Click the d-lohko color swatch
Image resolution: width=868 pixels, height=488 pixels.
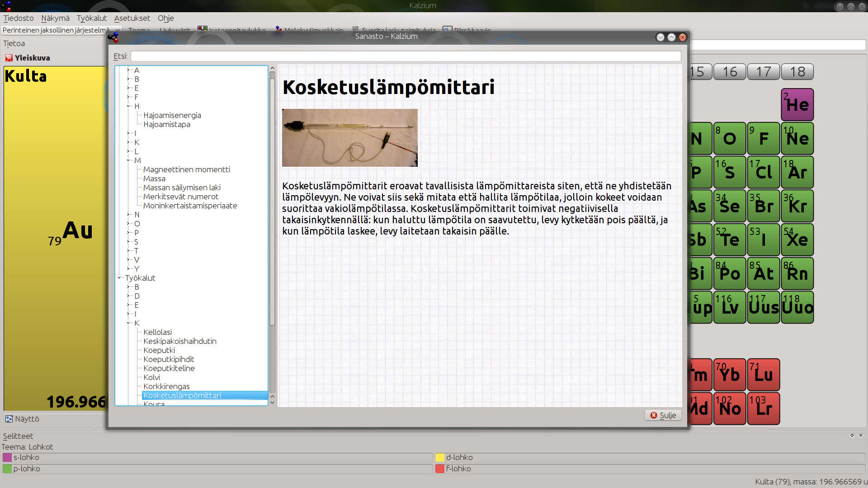coord(440,457)
